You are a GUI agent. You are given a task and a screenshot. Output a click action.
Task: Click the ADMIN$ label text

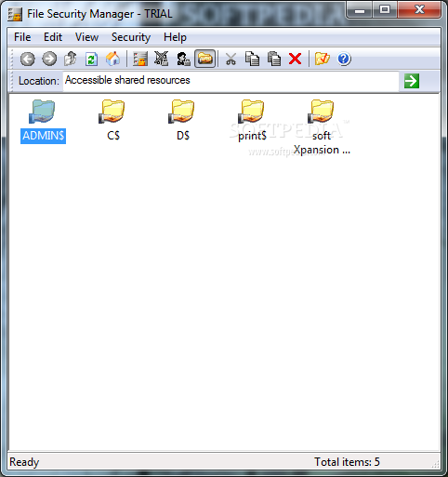[x=43, y=136]
